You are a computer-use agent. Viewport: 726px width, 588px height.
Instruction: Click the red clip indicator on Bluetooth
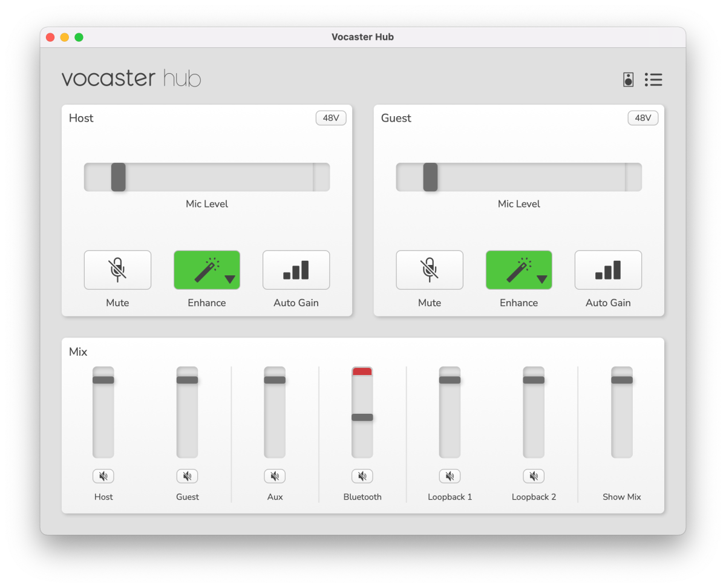pyautogui.click(x=362, y=371)
